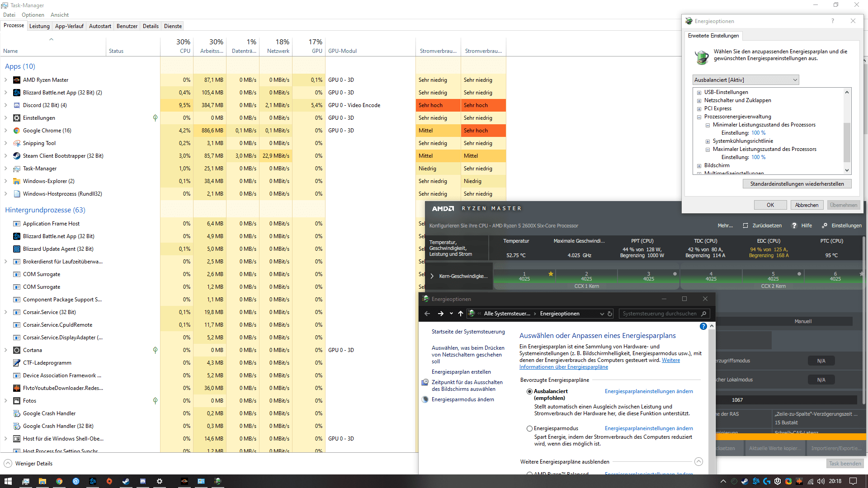The image size is (868, 488).
Task: Switch to the Autostart tab
Action: point(100,26)
